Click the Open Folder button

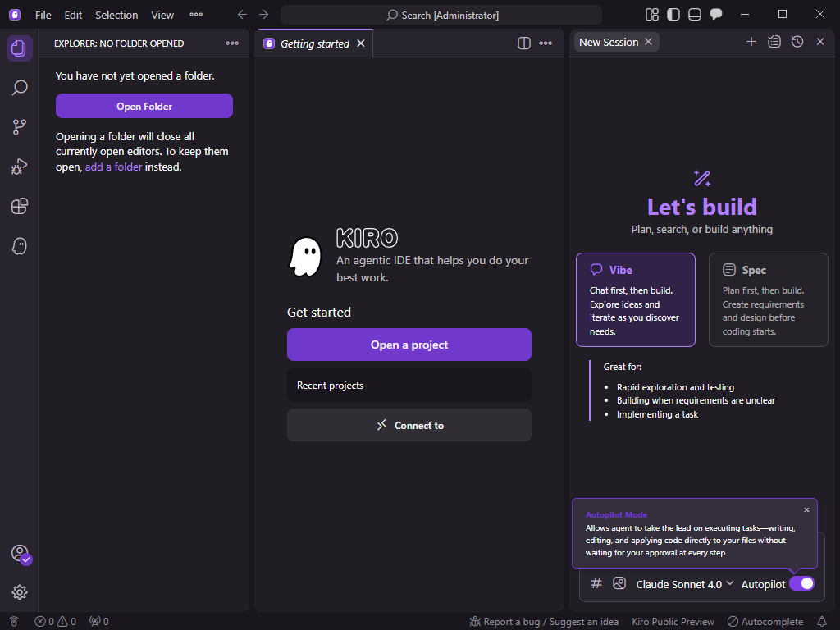(144, 106)
